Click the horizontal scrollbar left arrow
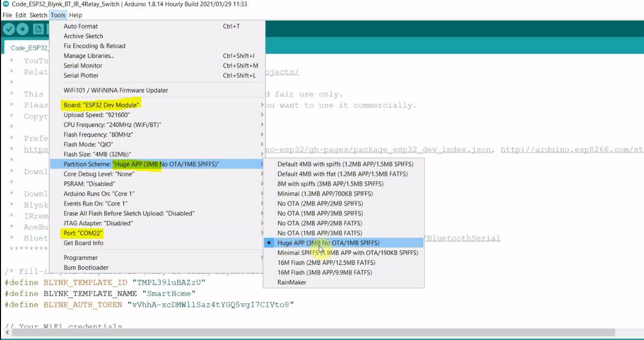644x340 pixels. tap(6, 333)
